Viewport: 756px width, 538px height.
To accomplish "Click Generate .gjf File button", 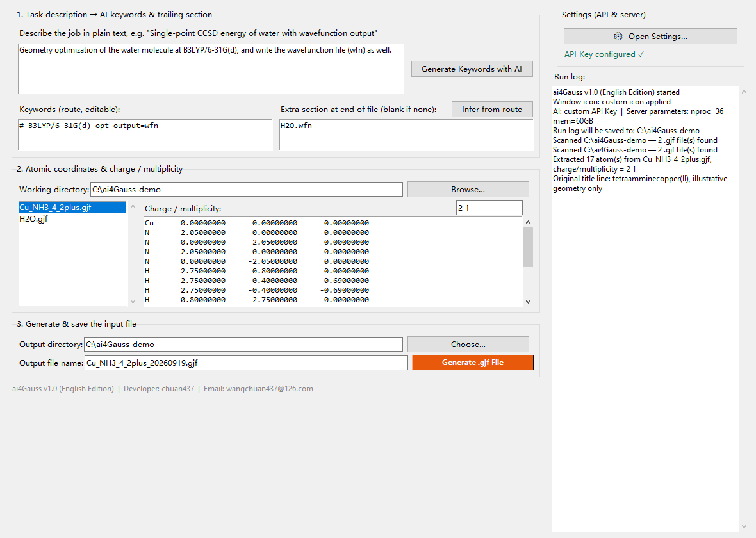I will click(473, 363).
